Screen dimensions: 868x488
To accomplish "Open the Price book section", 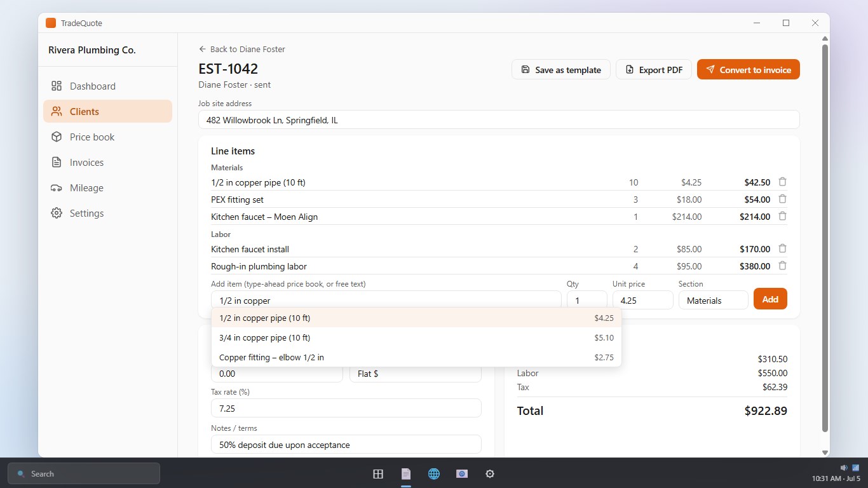I will point(107,137).
